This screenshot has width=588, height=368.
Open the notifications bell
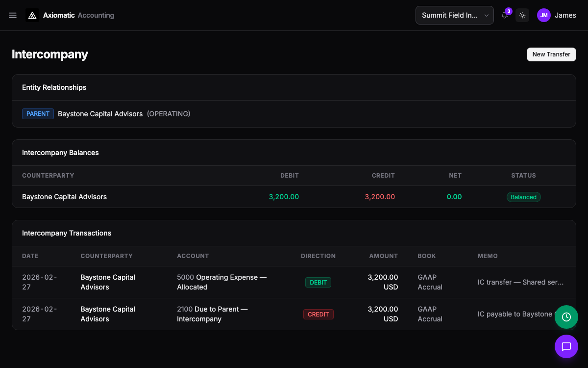click(x=505, y=15)
